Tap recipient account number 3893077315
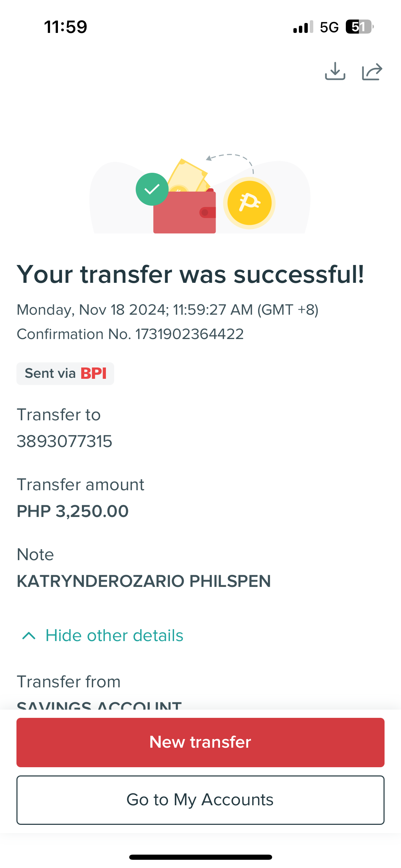The width and height of the screenshot is (401, 868). [64, 441]
